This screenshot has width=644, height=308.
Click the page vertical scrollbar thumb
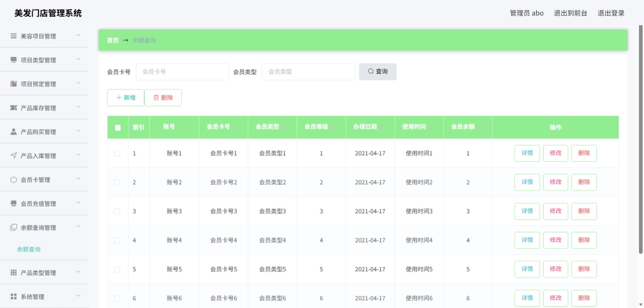641,139
